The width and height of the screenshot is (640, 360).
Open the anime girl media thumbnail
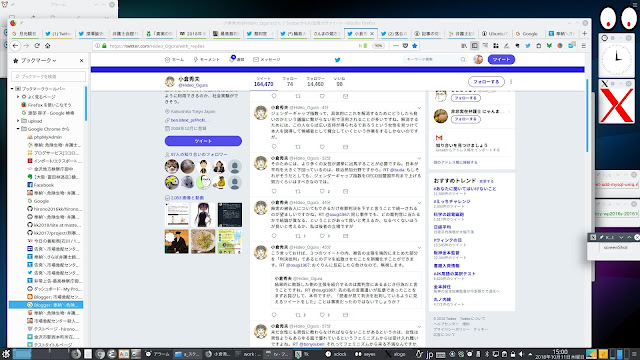203,214
